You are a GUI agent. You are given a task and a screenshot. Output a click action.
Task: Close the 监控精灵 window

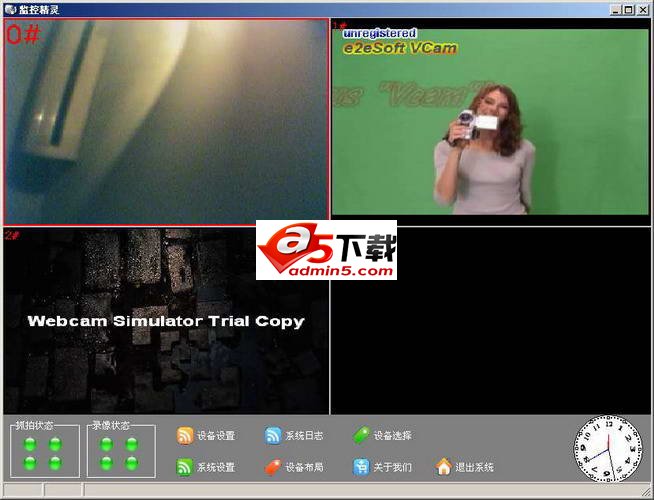(642, 10)
